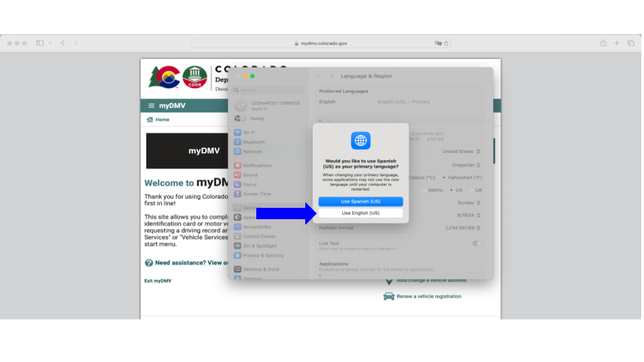Open Privacy & Security settings in sidebar
This screenshot has width=644, height=362.
pyautogui.click(x=259, y=255)
